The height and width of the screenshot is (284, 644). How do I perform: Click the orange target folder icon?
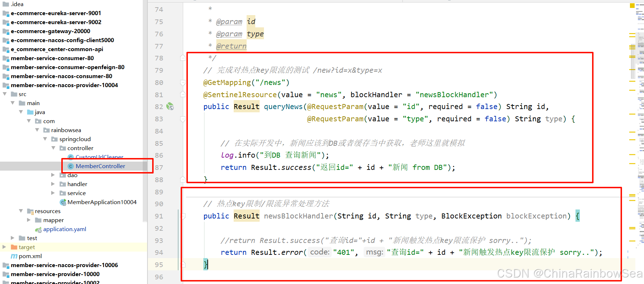coord(14,247)
